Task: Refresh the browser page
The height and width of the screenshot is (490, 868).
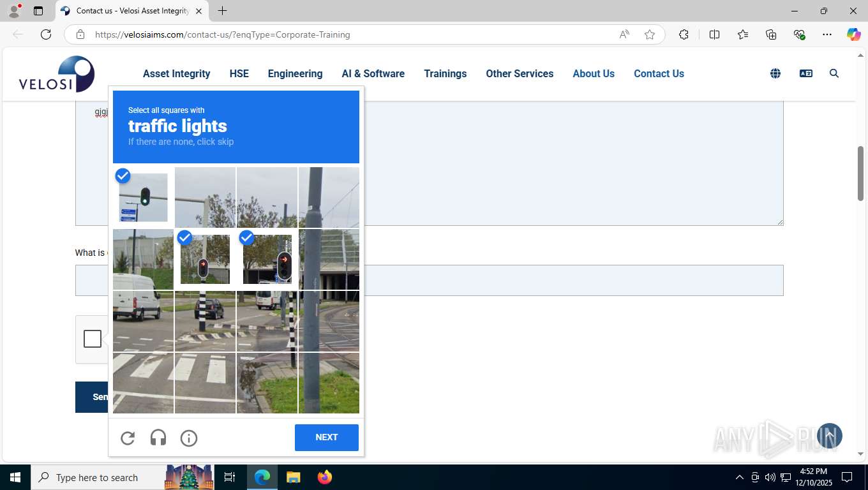Action: 46,34
